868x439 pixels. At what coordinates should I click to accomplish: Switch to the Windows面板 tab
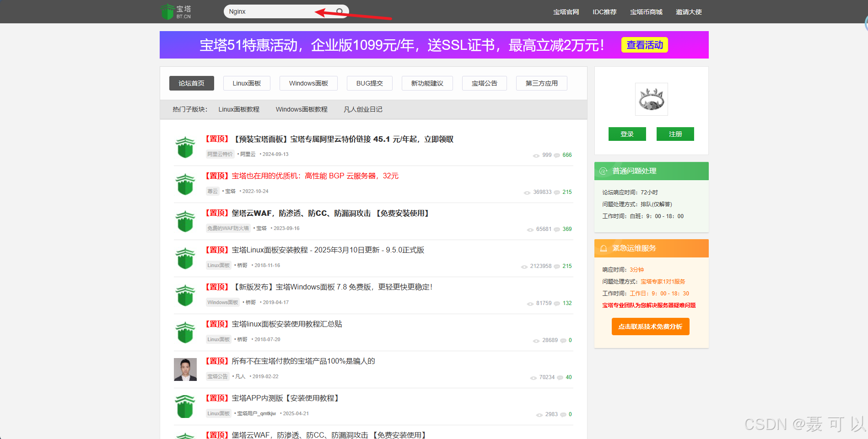(x=308, y=83)
